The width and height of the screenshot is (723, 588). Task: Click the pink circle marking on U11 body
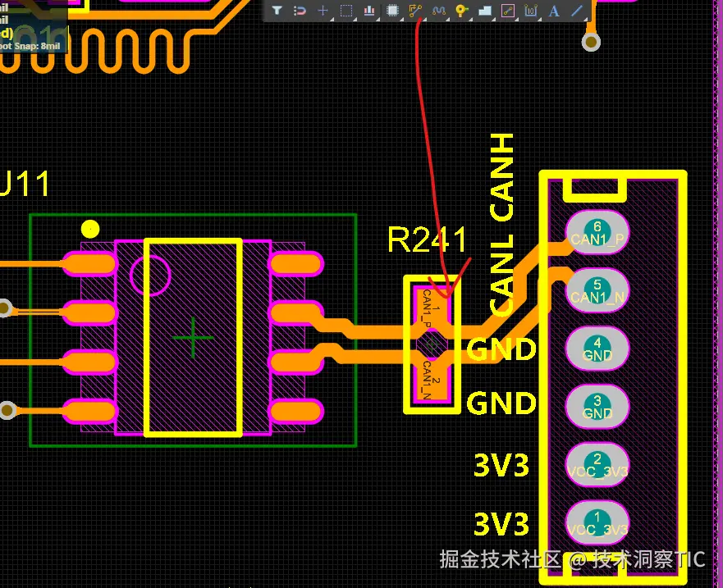[151, 276]
